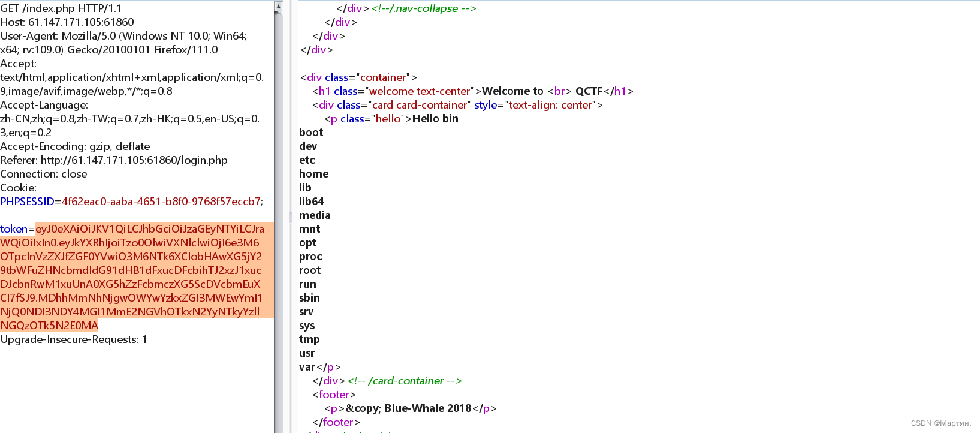Click the '<!--/.nav-collapse -->' comment in response
The width and height of the screenshot is (980, 433).
click(x=424, y=8)
